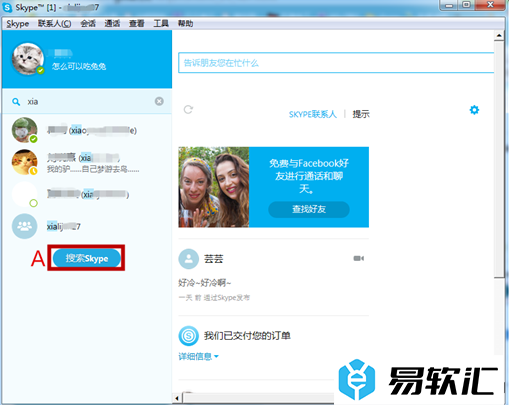The width and height of the screenshot is (509, 405).
Task: Click the mood message 怎么可以吃兔兔
Action: pos(79,66)
